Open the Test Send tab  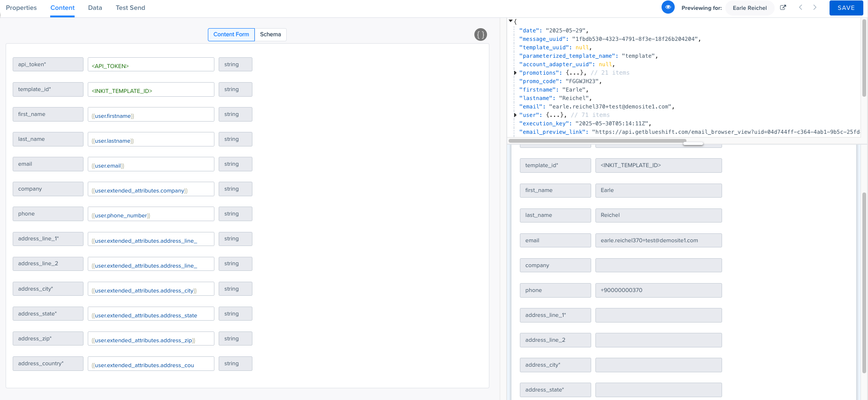coord(130,8)
